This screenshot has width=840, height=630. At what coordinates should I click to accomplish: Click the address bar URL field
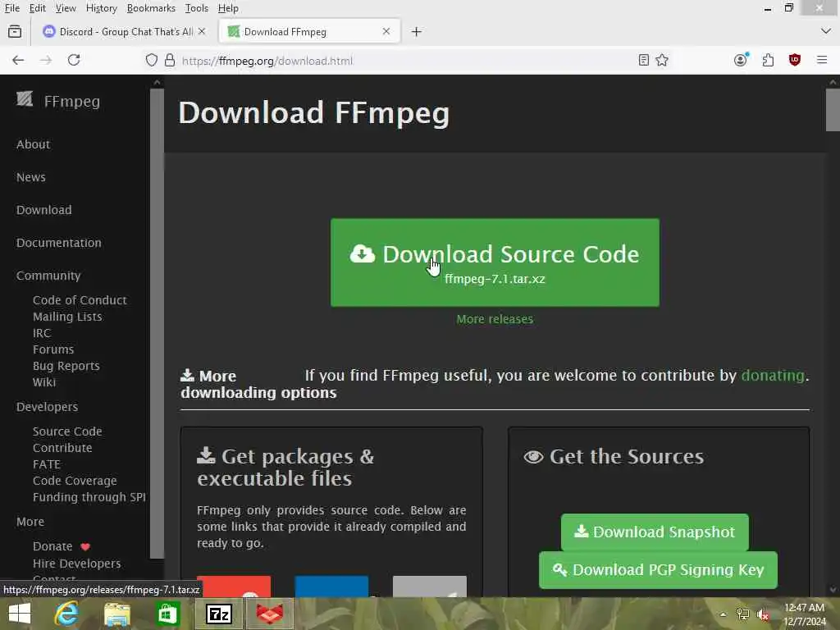coord(407,61)
